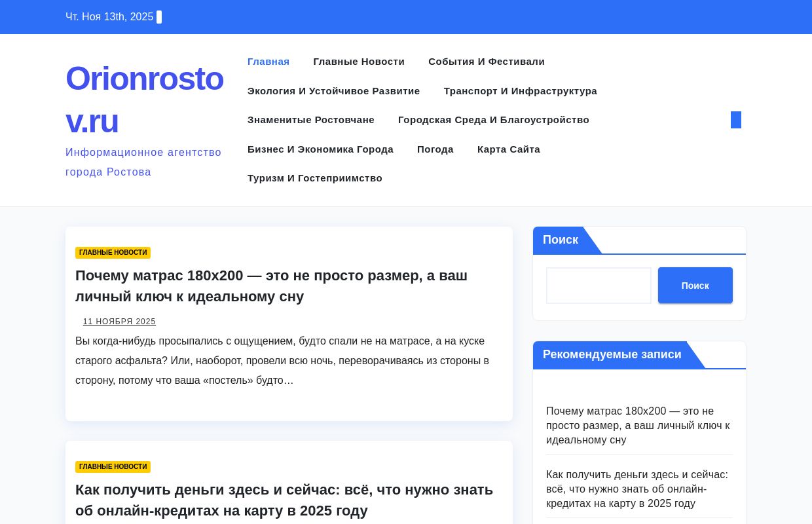Screen dimensions: 812x524
Task: Navigate to the Погода page
Action: 435,149
